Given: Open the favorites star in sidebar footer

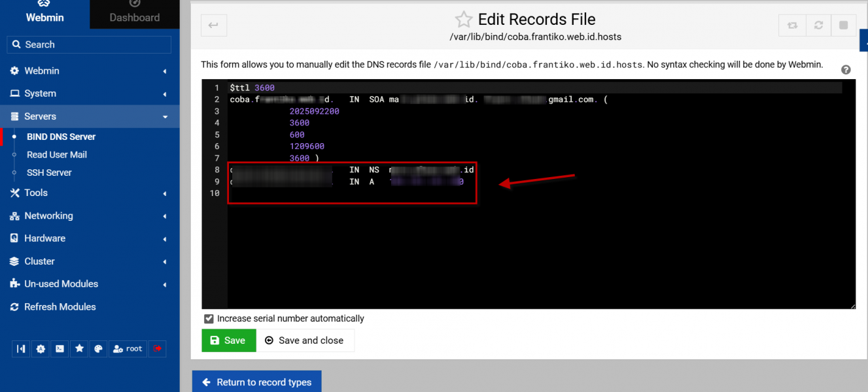Looking at the screenshot, I should point(79,349).
